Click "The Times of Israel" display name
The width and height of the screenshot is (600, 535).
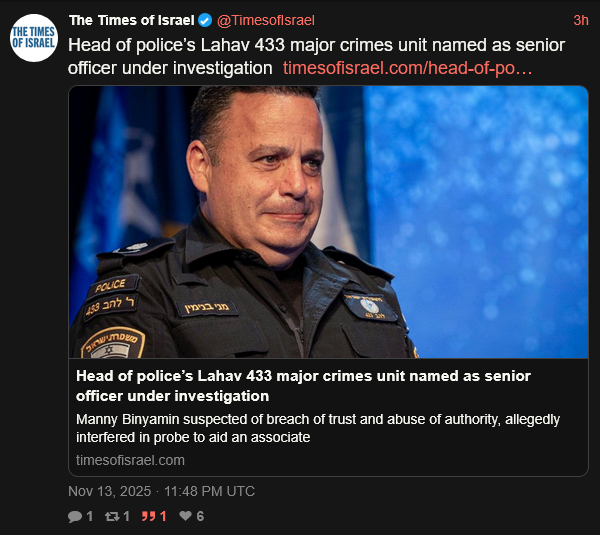coord(131,20)
